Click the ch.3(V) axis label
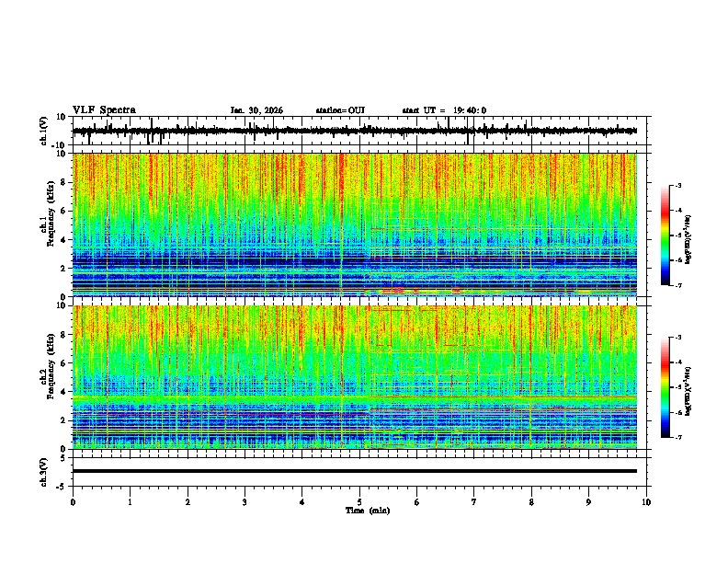This screenshot has height=563, width=728. 44,472
